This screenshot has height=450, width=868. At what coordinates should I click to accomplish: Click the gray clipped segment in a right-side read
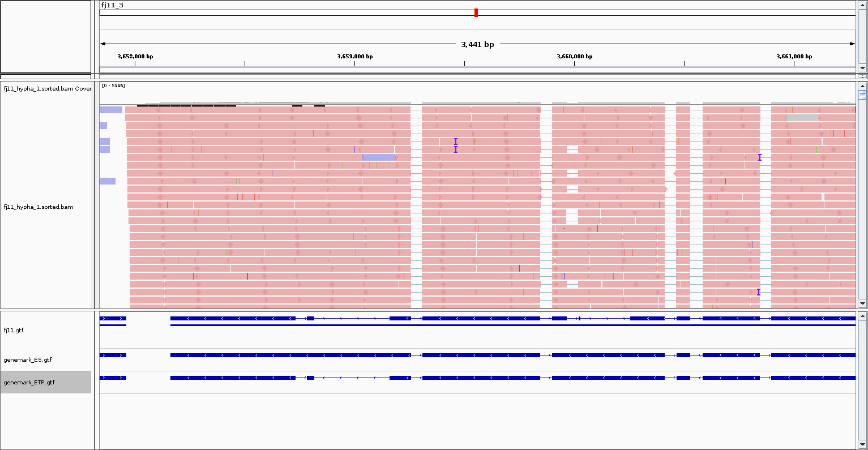point(802,117)
